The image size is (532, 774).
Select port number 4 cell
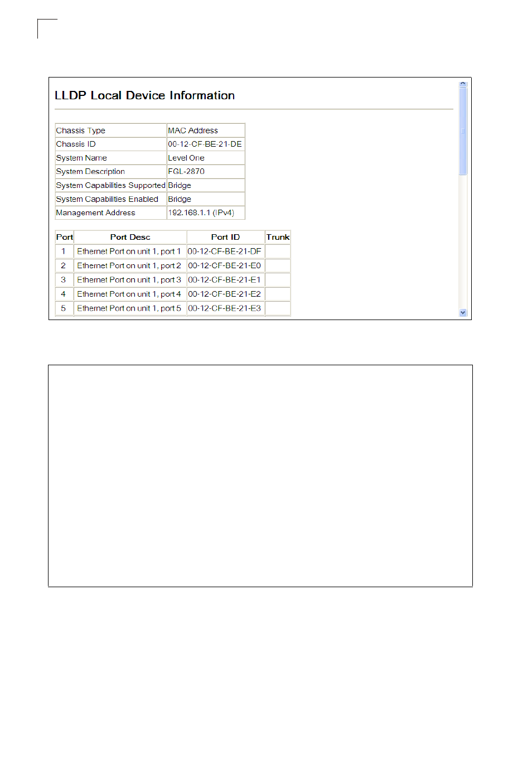[64, 294]
